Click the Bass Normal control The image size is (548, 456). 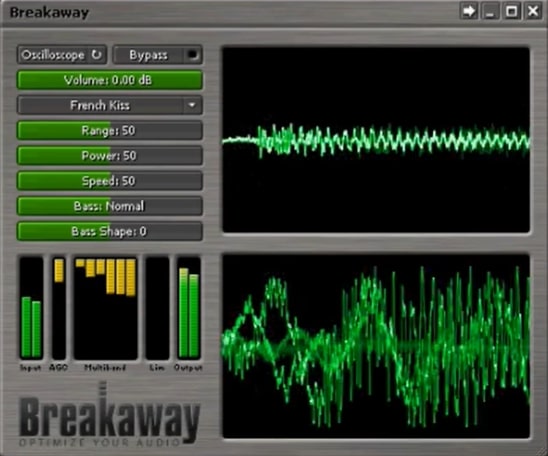tap(109, 206)
